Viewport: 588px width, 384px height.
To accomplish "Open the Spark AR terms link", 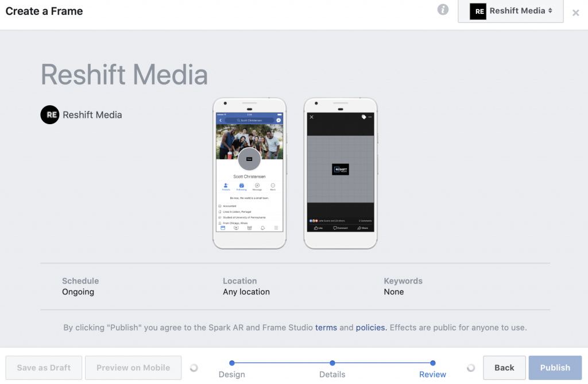I will click(x=326, y=327).
